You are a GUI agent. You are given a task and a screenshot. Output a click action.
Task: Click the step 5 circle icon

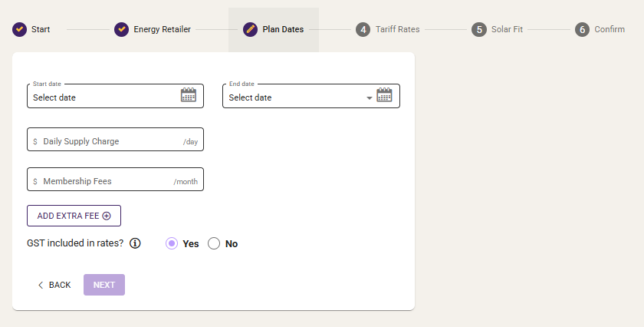point(479,30)
